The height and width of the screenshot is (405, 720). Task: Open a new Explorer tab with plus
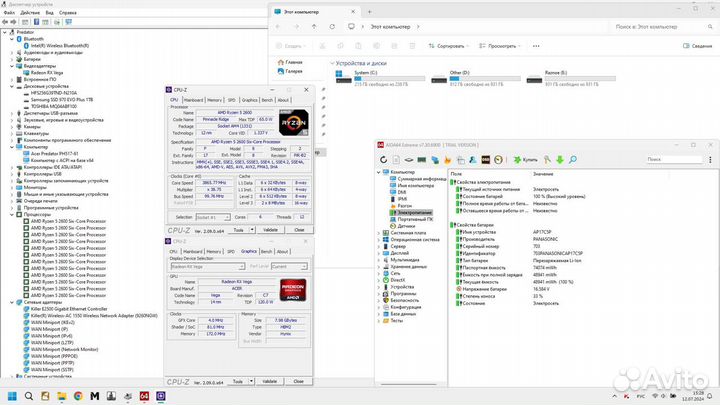click(369, 12)
